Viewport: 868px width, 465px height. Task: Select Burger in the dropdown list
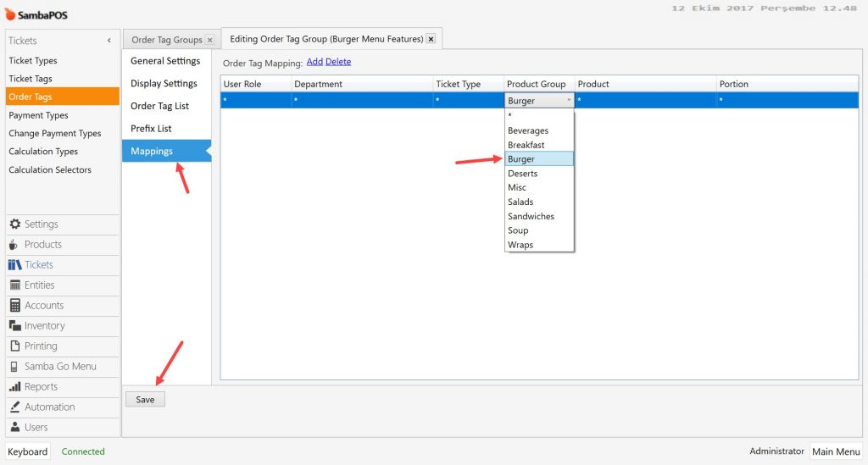(539, 158)
